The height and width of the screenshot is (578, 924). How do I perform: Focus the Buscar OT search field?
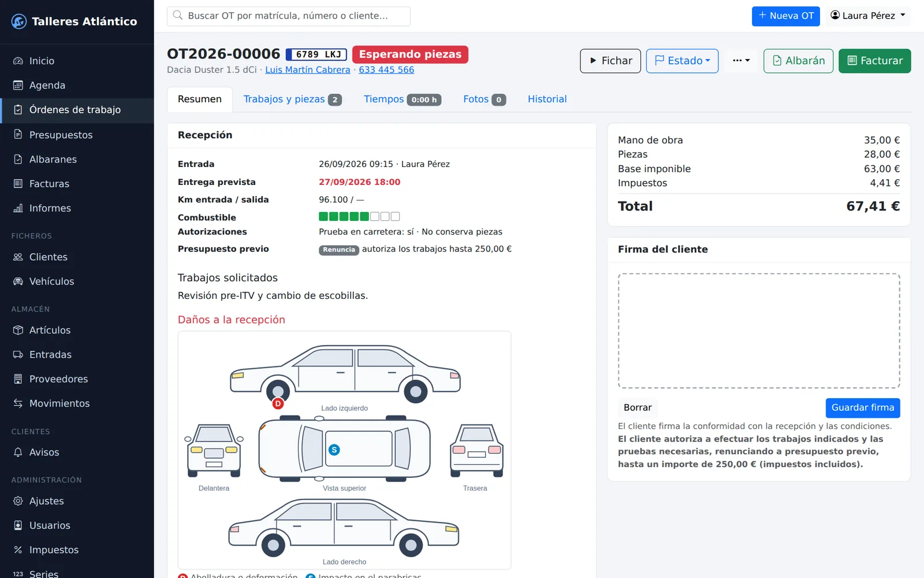pyautogui.click(x=289, y=16)
